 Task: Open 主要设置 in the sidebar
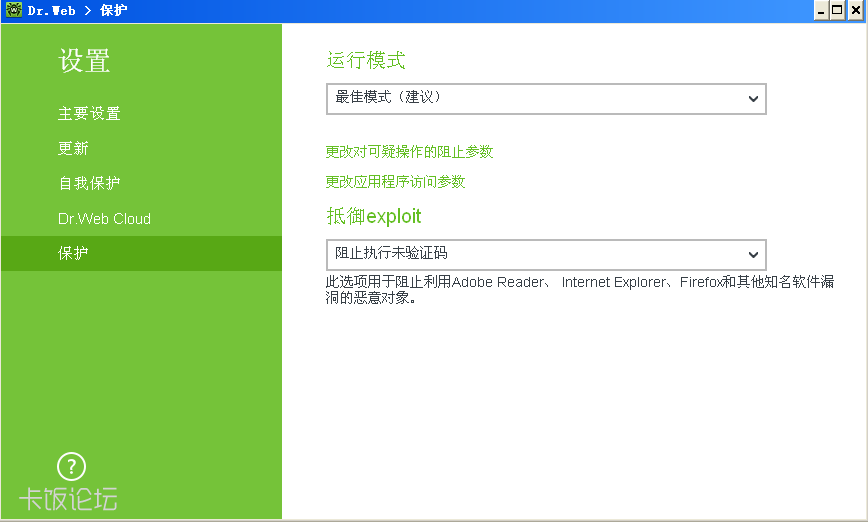point(89,113)
